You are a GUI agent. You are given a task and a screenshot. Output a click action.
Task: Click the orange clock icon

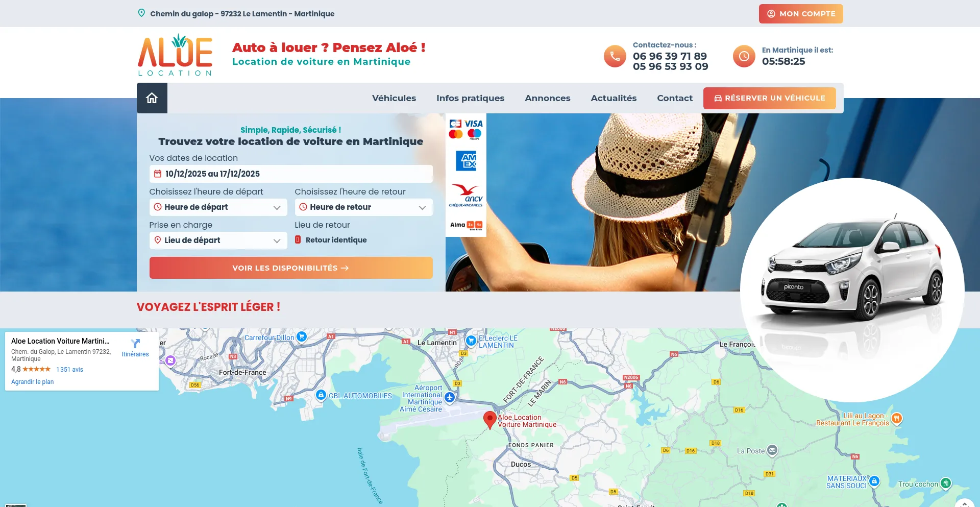(744, 56)
